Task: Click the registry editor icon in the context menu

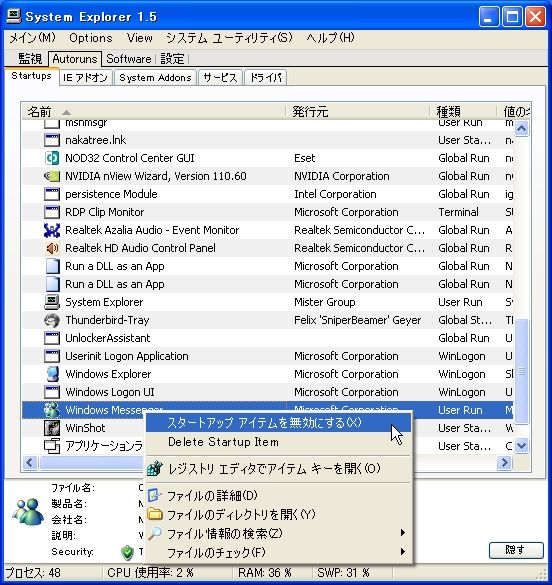Action: click(155, 469)
